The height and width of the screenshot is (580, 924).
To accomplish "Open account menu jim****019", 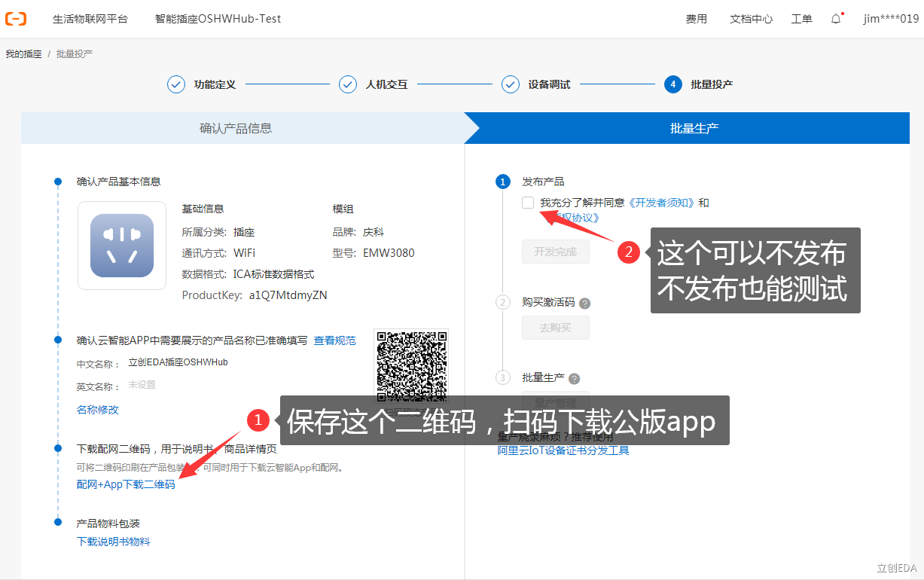I will click(x=892, y=19).
